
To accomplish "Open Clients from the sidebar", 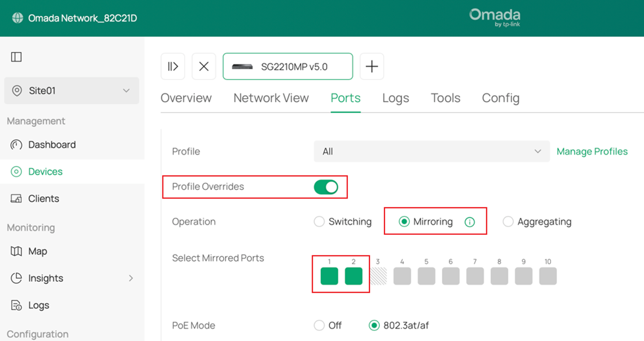I will tap(72, 198).
